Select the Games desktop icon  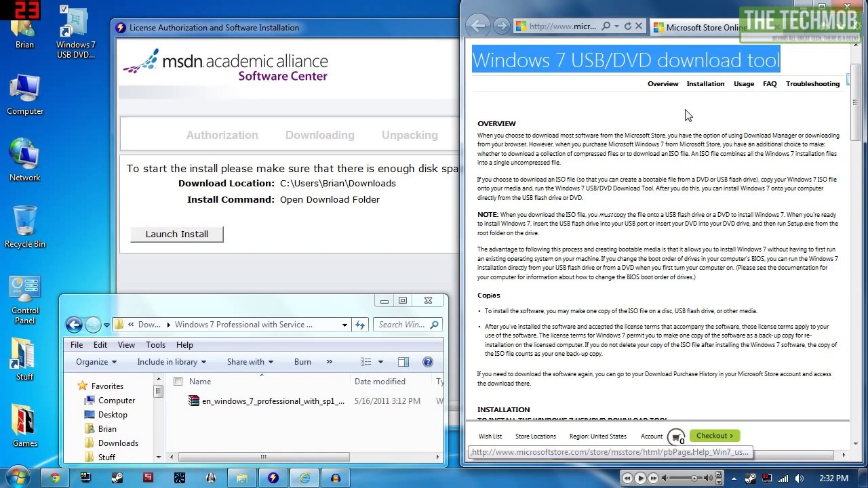point(25,426)
